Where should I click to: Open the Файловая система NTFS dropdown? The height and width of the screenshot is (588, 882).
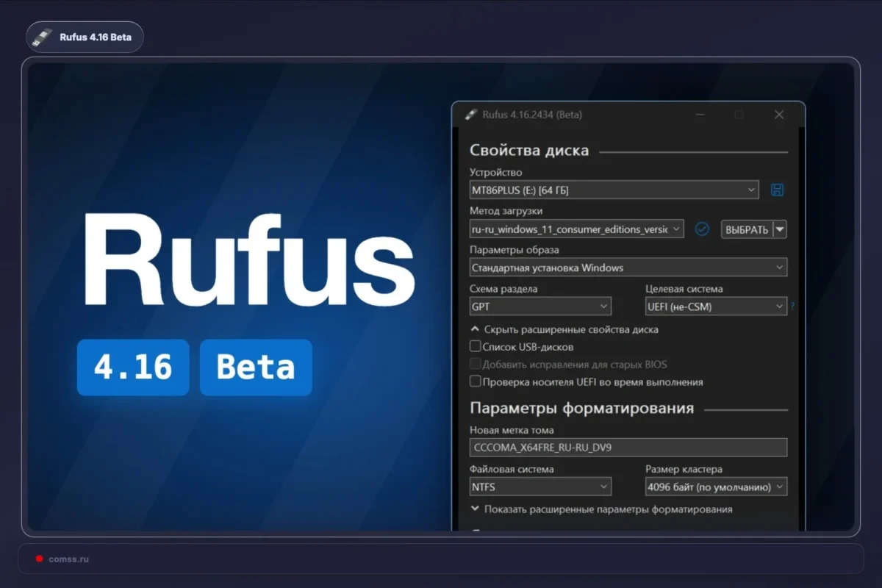(x=540, y=487)
